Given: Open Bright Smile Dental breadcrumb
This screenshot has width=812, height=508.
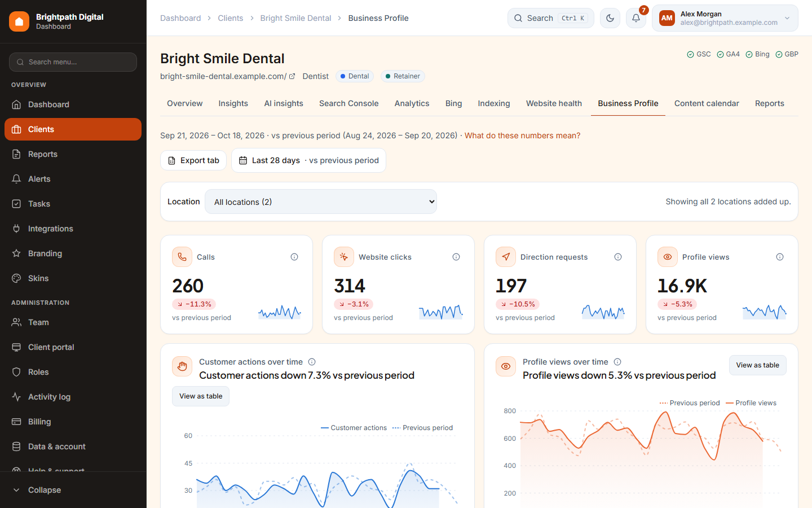Looking at the screenshot, I should (x=295, y=18).
